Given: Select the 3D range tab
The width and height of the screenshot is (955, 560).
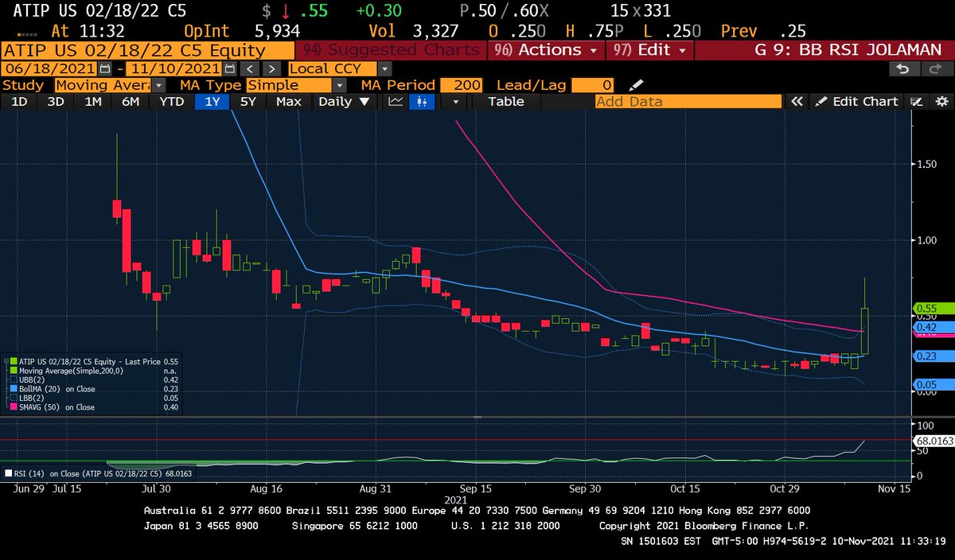Looking at the screenshot, I should (55, 101).
